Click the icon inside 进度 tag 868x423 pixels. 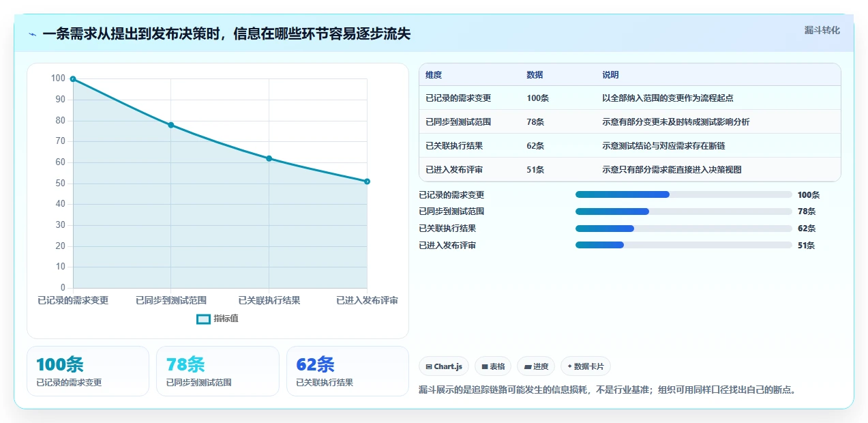point(528,366)
